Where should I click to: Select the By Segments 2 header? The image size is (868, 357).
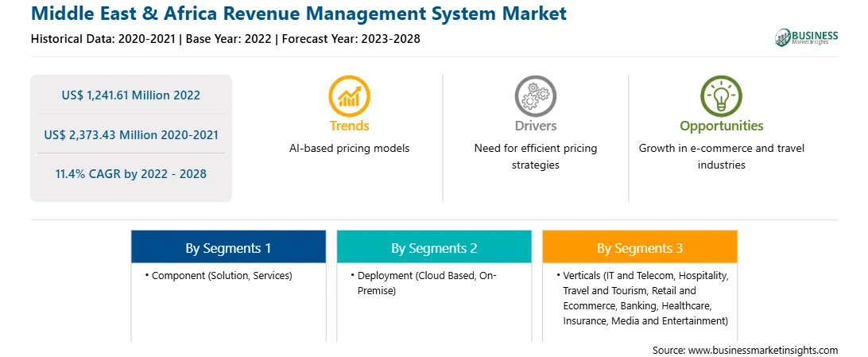(434, 246)
